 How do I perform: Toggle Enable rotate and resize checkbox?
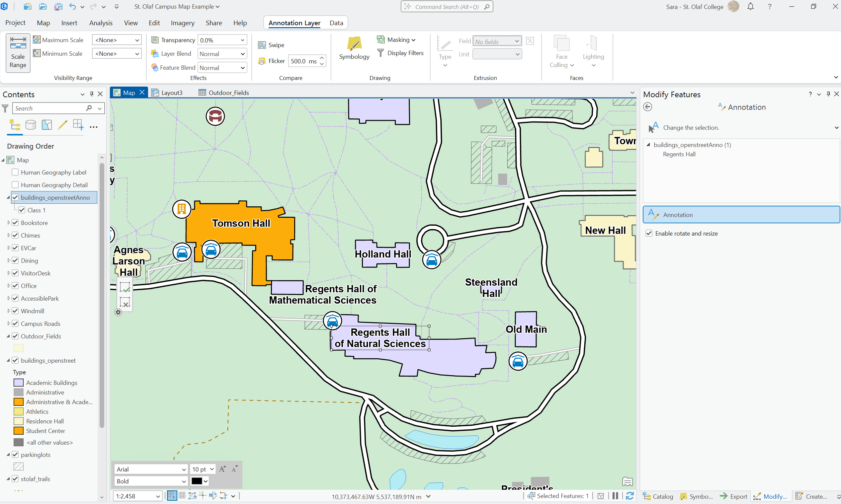[649, 233]
